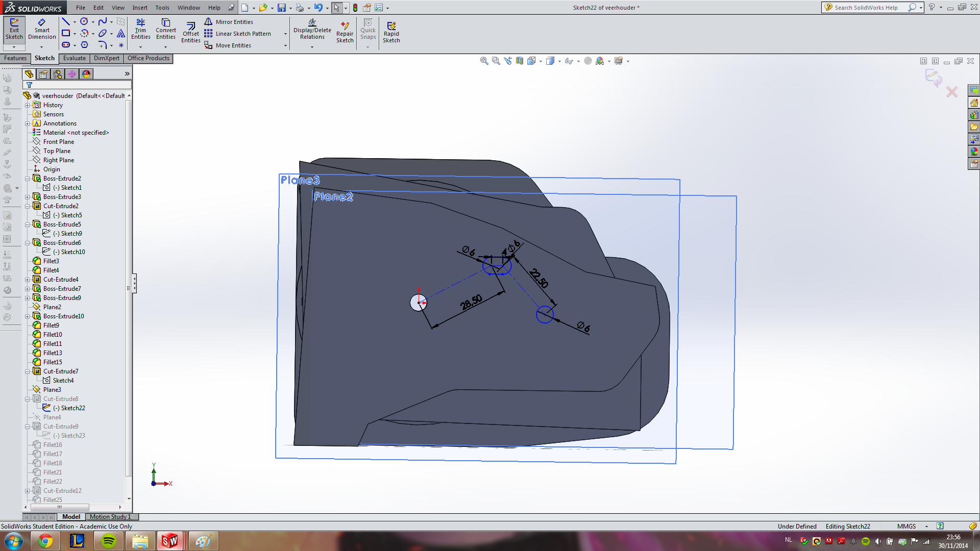Open the Exit Sketch dropdown arrow

[x=14, y=47]
